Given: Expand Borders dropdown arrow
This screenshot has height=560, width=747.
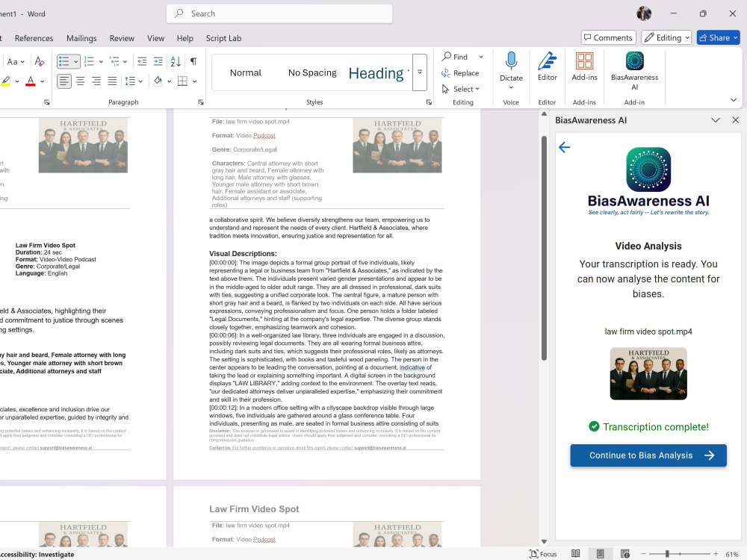Looking at the screenshot, I should click(x=194, y=81).
